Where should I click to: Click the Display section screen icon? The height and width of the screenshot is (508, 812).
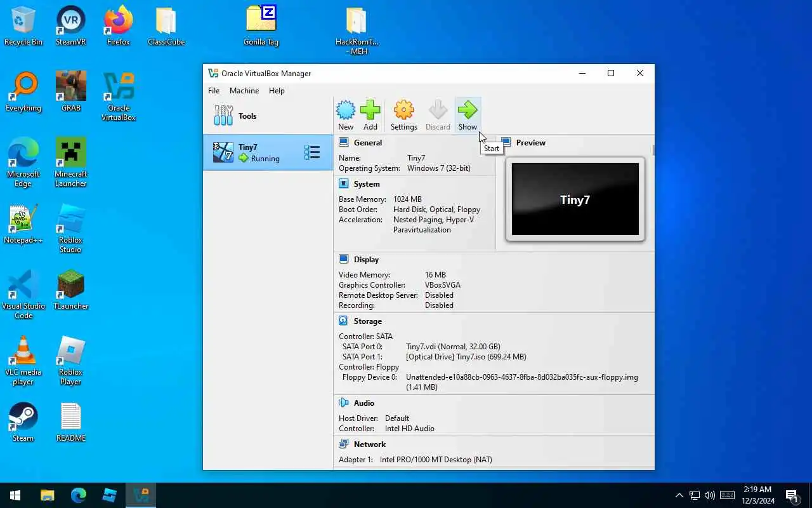tap(344, 259)
